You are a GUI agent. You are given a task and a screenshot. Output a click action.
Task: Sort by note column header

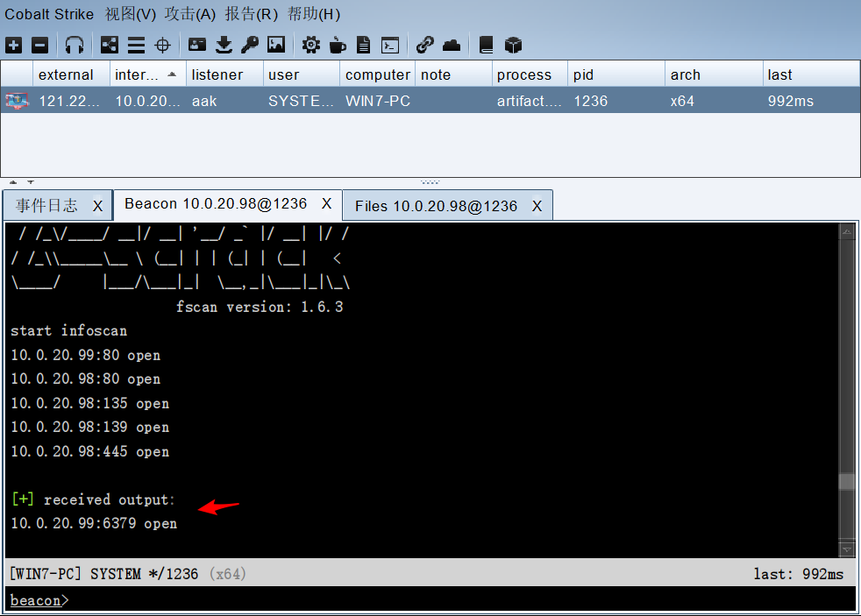pyautogui.click(x=454, y=74)
